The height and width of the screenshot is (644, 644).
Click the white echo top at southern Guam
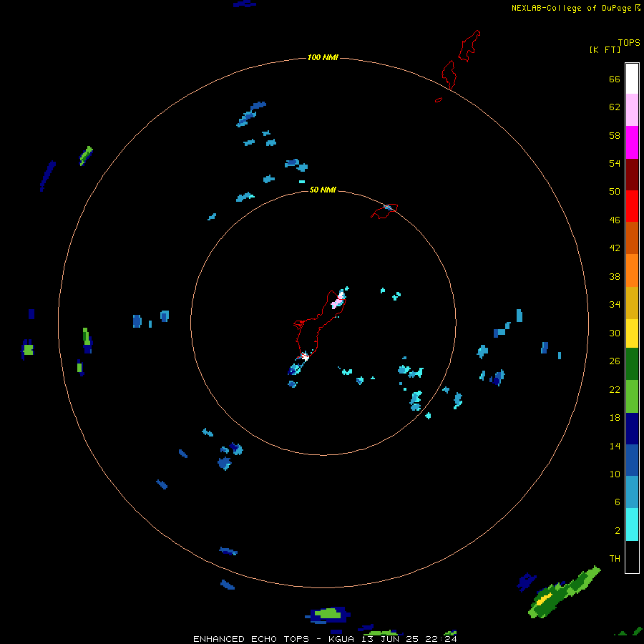[x=305, y=357]
